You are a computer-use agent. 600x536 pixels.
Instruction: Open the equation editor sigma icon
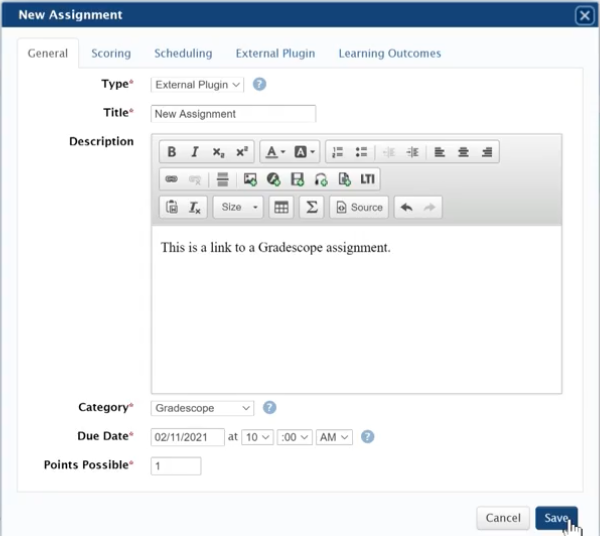pos(311,207)
